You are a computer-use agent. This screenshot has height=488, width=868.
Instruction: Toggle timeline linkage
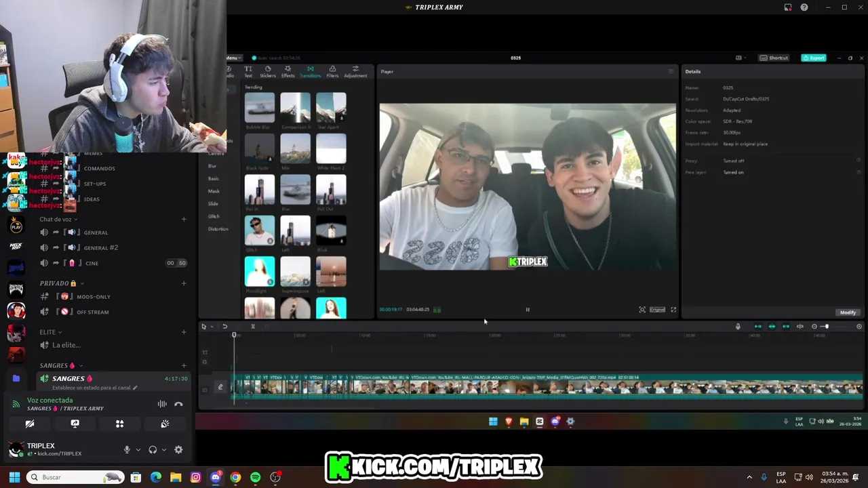click(786, 327)
